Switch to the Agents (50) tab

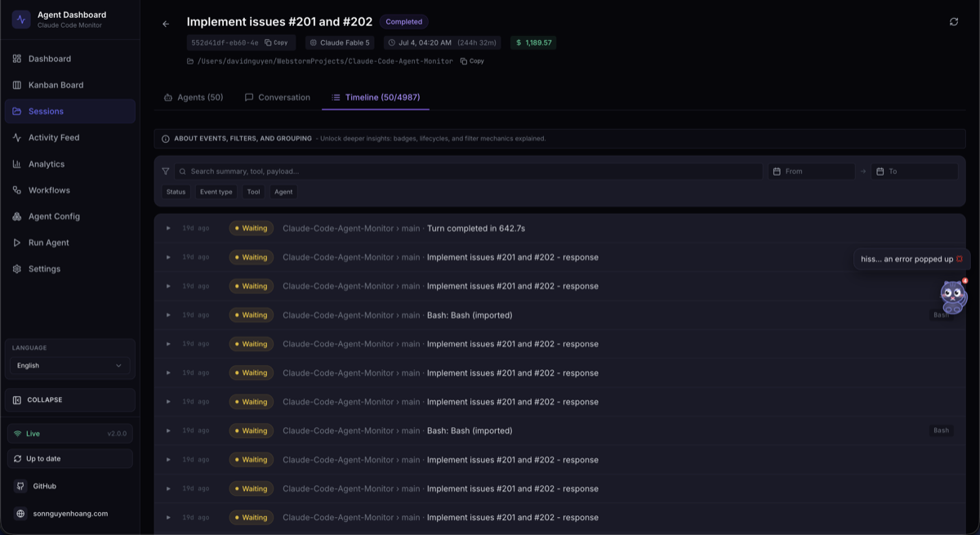[194, 97]
